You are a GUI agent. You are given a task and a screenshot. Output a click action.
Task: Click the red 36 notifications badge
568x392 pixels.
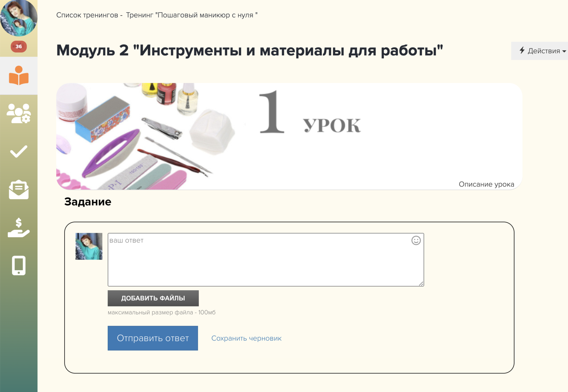(x=19, y=47)
